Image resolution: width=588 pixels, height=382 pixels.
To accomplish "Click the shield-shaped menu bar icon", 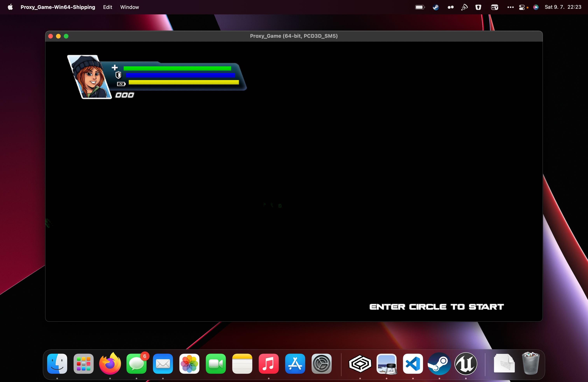I will tap(478, 7).
